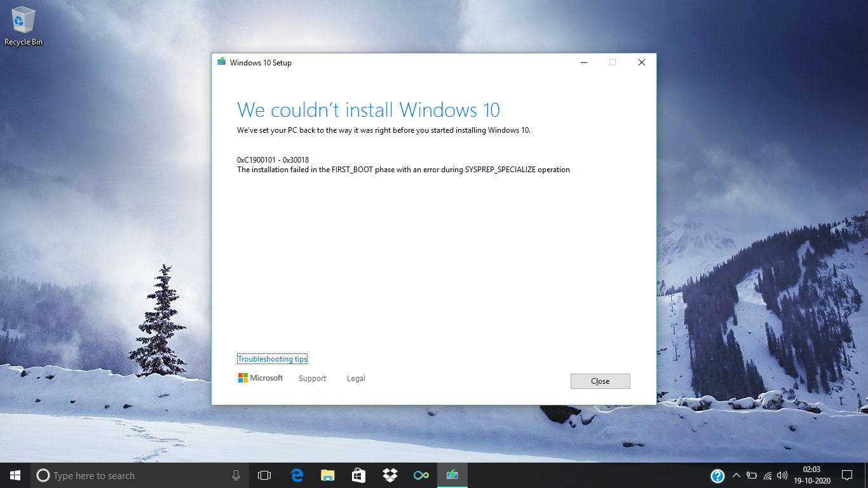The height and width of the screenshot is (488, 868).
Task: Open the Wi-Fi network tray icon
Action: [x=768, y=475]
